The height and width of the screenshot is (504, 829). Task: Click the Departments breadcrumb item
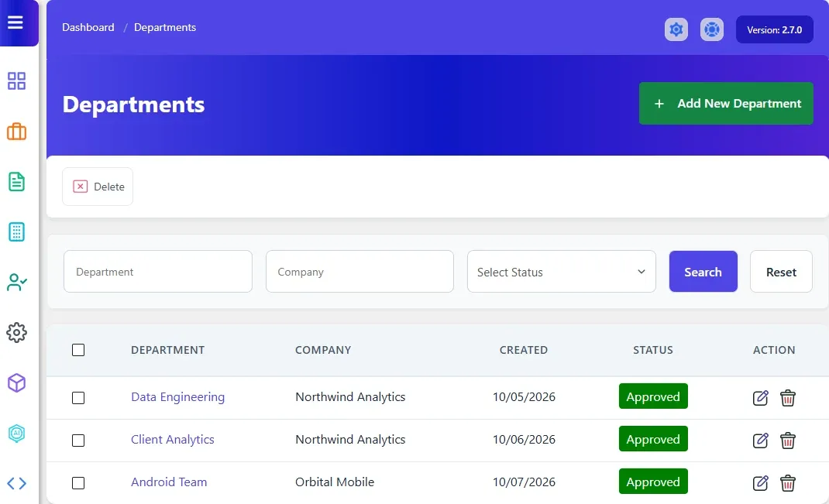pos(165,27)
